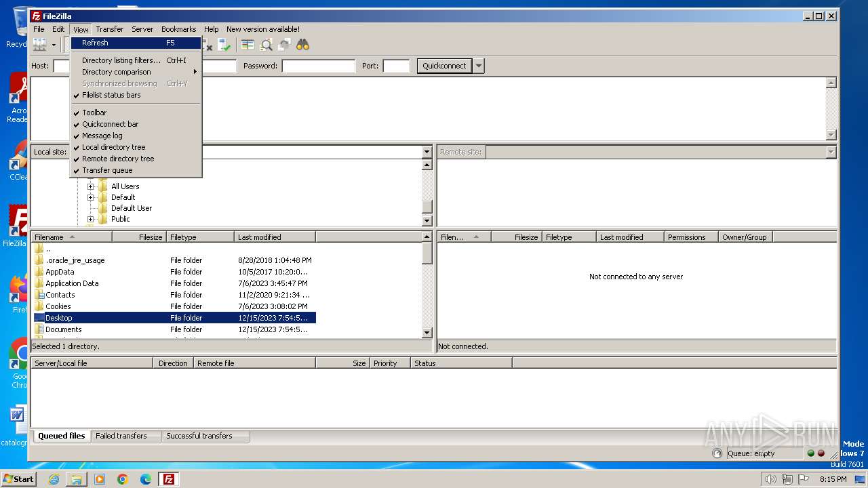Screen dimensions: 868x488
Task: Select .oracle_jre_usage folder row
Action: [x=174, y=260]
